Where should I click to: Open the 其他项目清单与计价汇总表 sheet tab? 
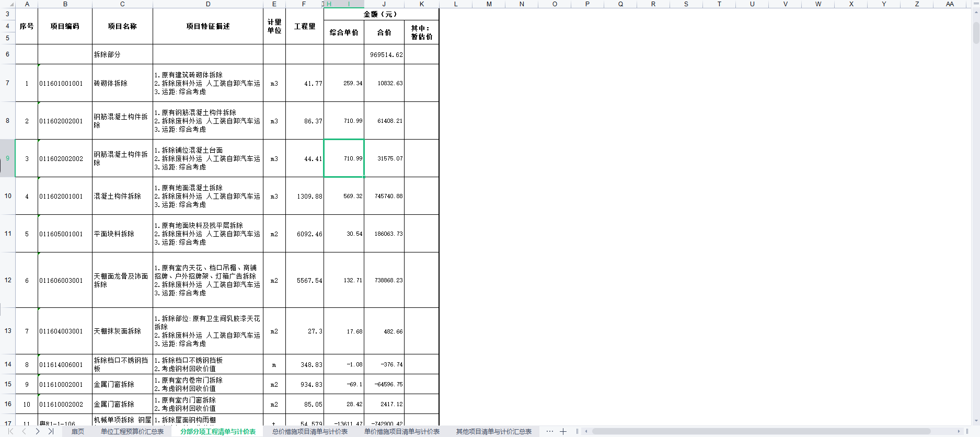pos(494,431)
